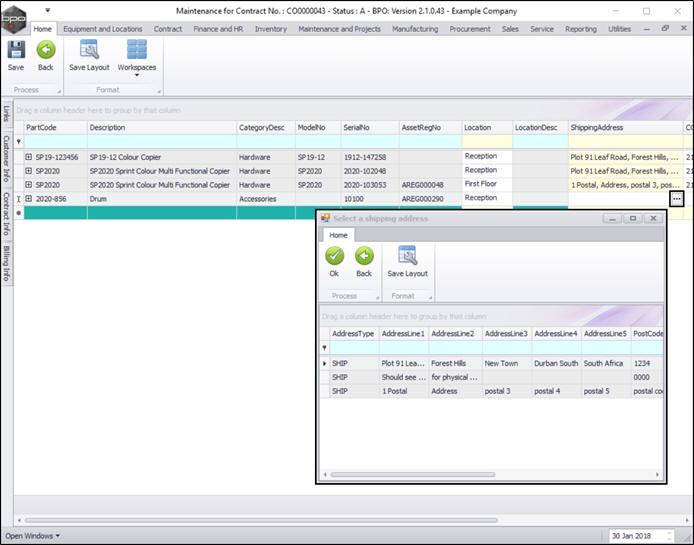Sort by PartCode column header
694x545 pixels.
(x=55, y=128)
